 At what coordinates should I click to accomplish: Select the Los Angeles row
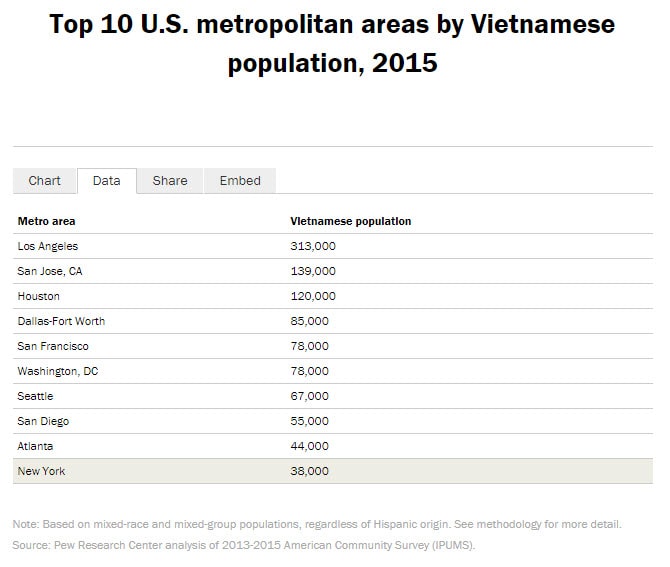(x=48, y=246)
